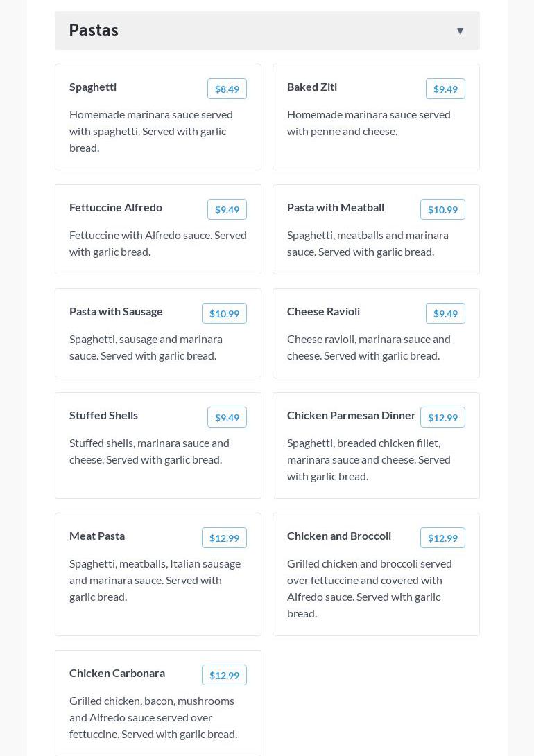Click the Stuffed Shells description text
The width and height of the screenshot is (534, 756).
(149, 451)
